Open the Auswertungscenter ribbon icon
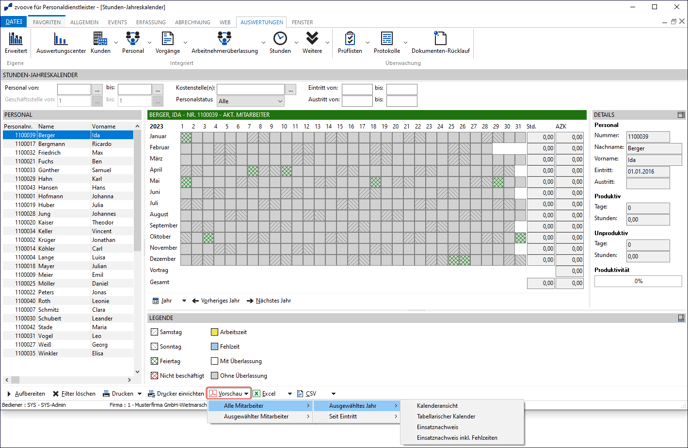 [x=61, y=43]
